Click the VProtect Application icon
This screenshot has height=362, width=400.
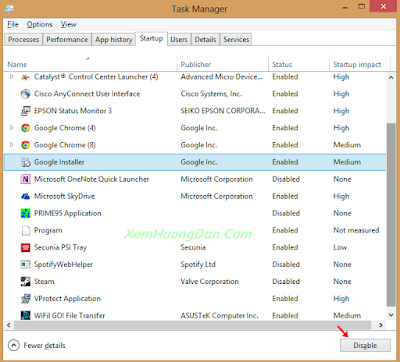click(25, 299)
